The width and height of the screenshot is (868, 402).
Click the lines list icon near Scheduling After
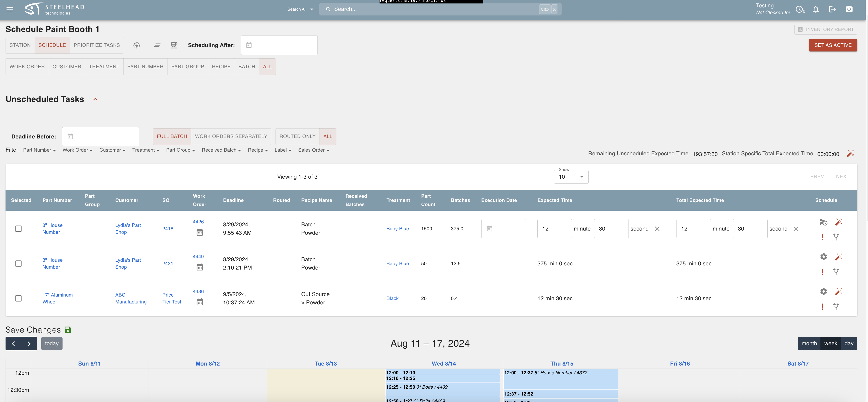(157, 45)
